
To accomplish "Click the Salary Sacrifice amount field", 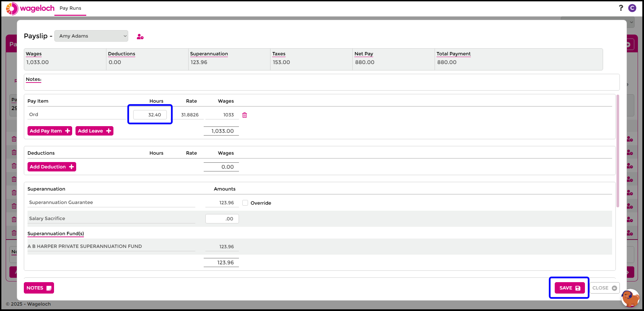I will pyautogui.click(x=222, y=219).
